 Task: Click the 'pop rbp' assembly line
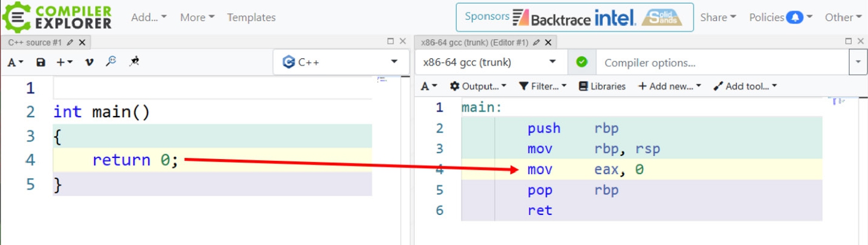(572, 190)
